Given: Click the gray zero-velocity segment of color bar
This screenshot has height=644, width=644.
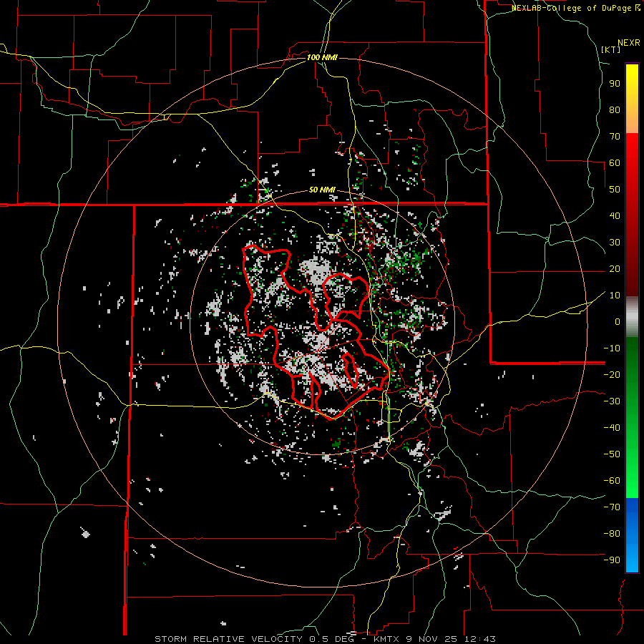Looking at the screenshot, I should 632,317.
